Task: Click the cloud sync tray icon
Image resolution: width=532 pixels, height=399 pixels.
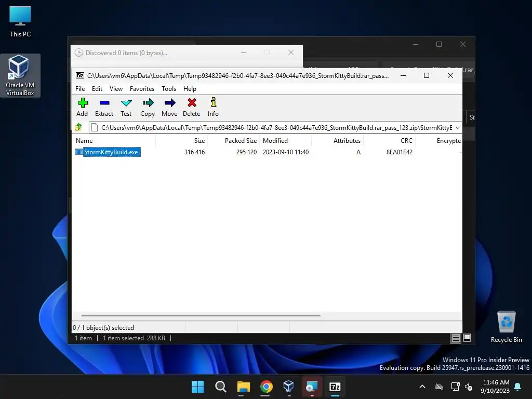Action: 439,387
